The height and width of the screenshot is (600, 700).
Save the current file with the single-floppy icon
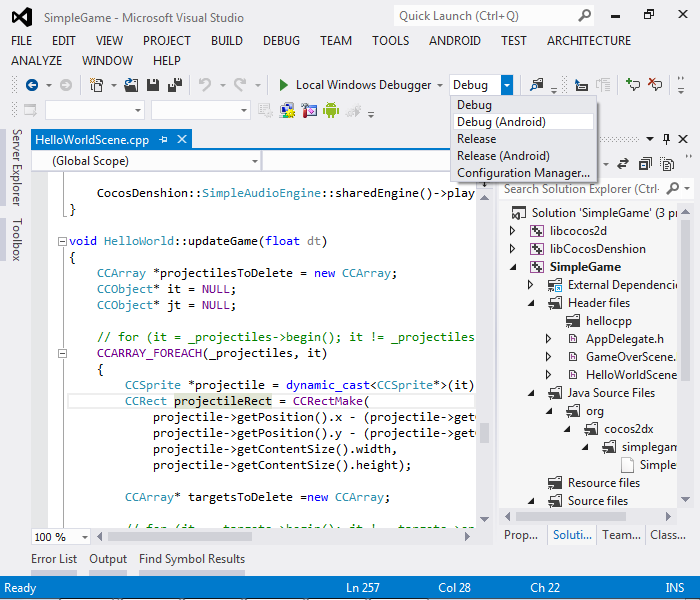point(153,85)
